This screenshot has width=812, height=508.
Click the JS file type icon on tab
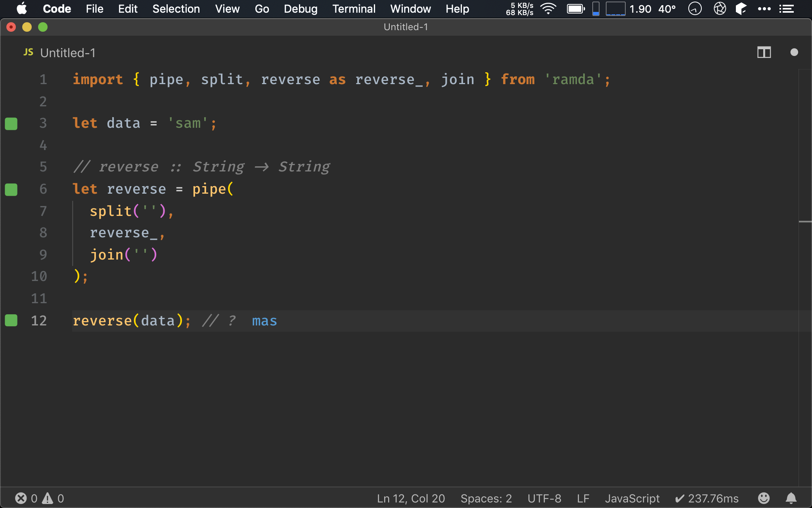pyautogui.click(x=28, y=52)
